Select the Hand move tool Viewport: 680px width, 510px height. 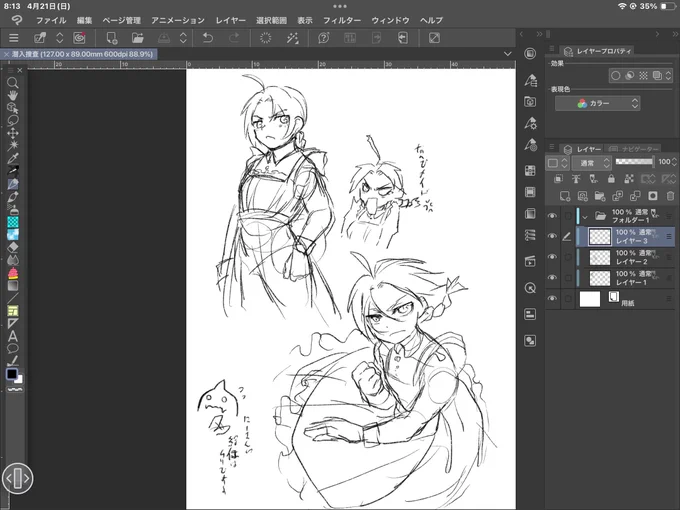point(13,95)
